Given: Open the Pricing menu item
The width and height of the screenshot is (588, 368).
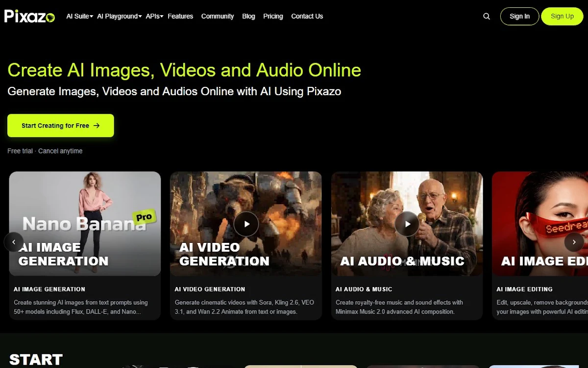Looking at the screenshot, I should coord(273,16).
